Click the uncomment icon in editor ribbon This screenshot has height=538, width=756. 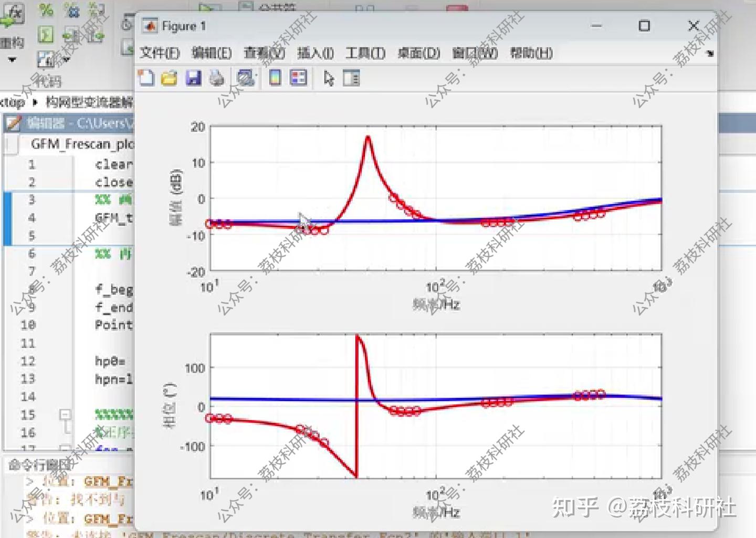pyautogui.click(x=71, y=10)
